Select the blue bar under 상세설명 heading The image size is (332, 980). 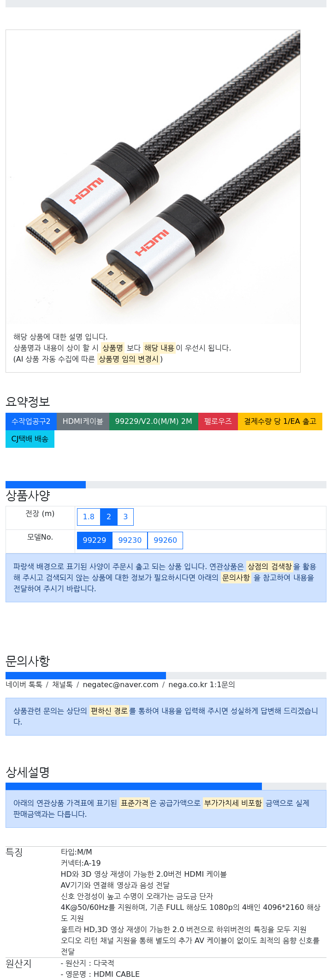134,786
